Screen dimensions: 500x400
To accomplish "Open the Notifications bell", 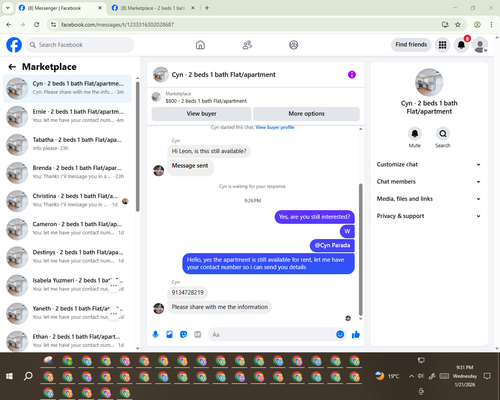I will [461, 45].
